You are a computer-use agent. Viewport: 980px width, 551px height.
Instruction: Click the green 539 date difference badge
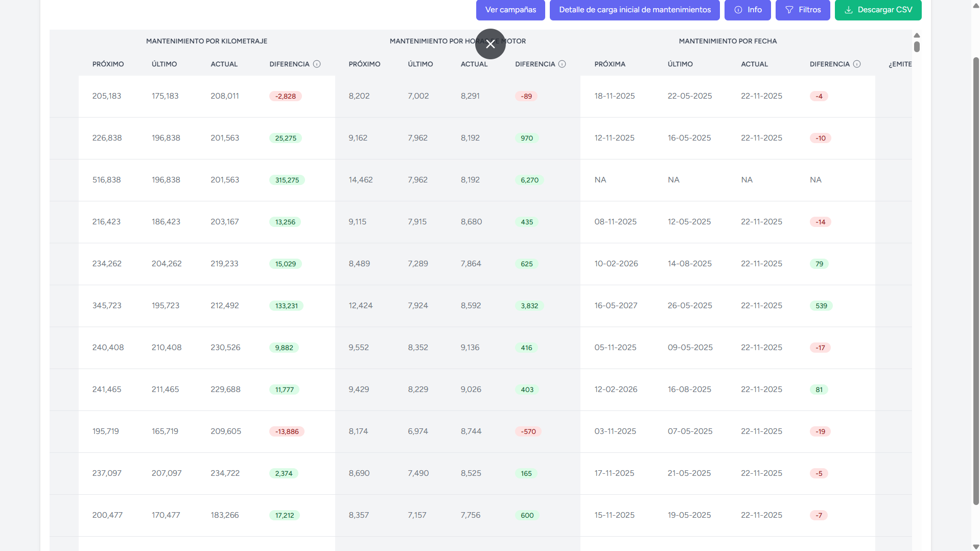click(x=821, y=306)
